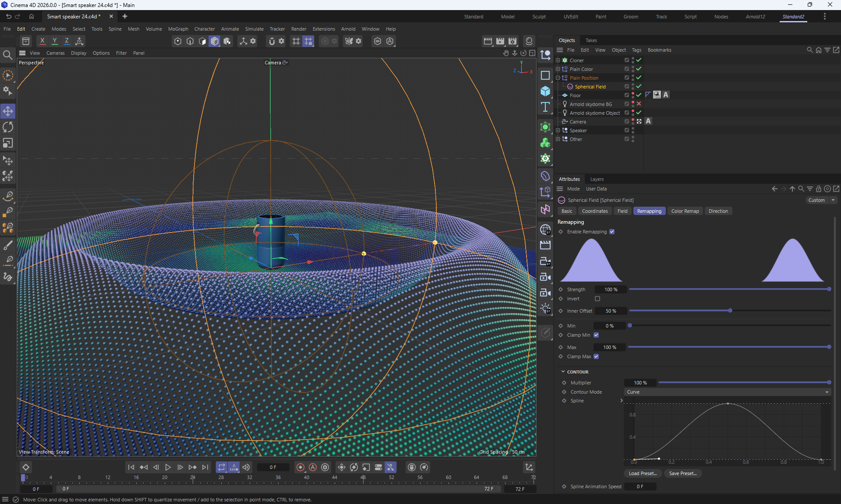Expand the Cloner object tree
Viewport: 841px width, 504px height.
(558, 60)
